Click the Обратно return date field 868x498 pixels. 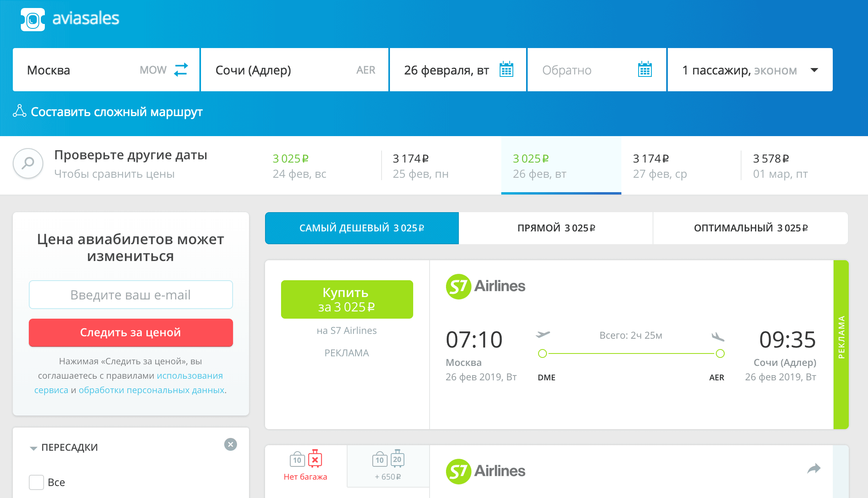(x=597, y=70)
